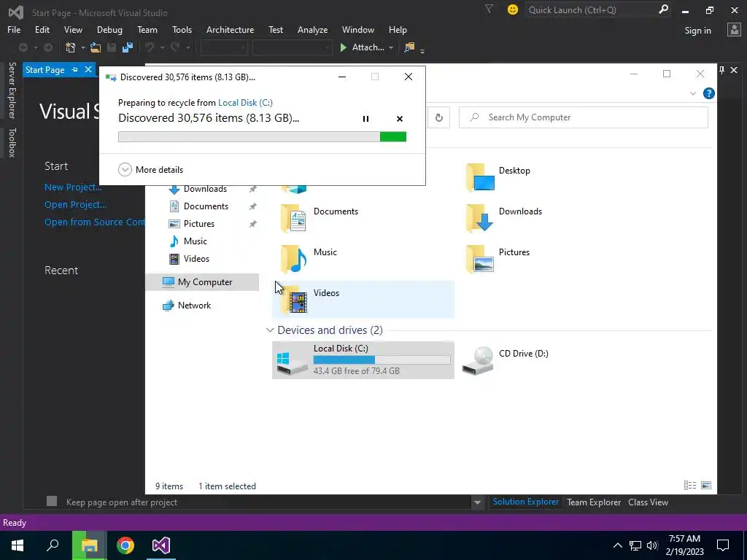Unpin Documents from Quick access
This screenshot has height=560, width=747.
[253, 206]
